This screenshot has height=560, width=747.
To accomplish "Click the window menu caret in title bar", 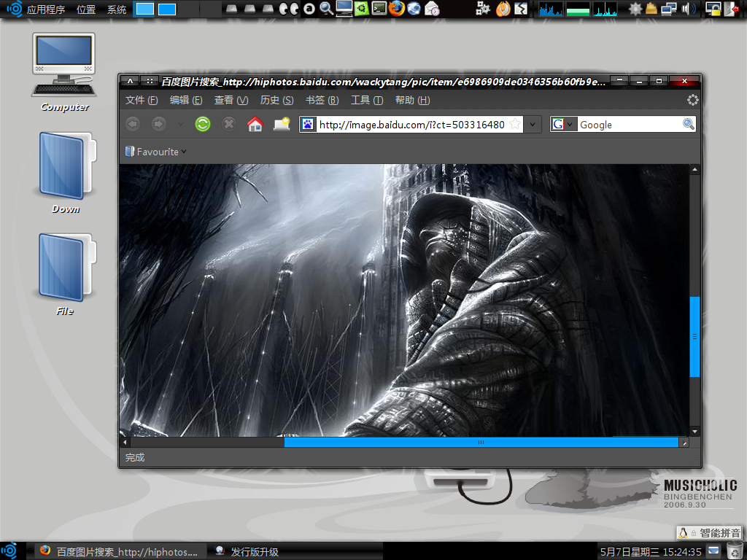I will pyautogui.click(x=130, y=81).
